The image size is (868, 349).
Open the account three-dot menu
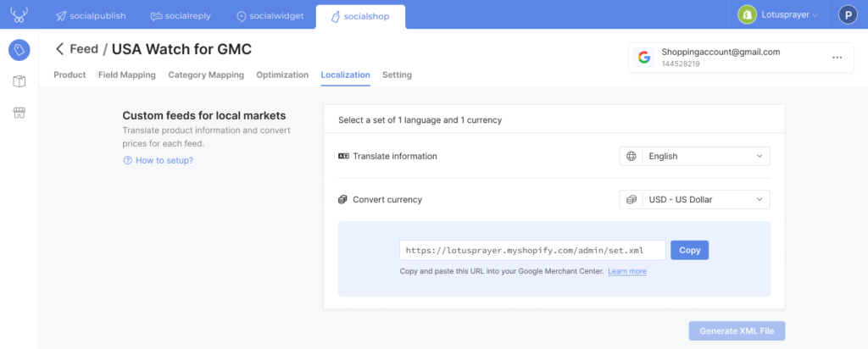coord(837,58)
